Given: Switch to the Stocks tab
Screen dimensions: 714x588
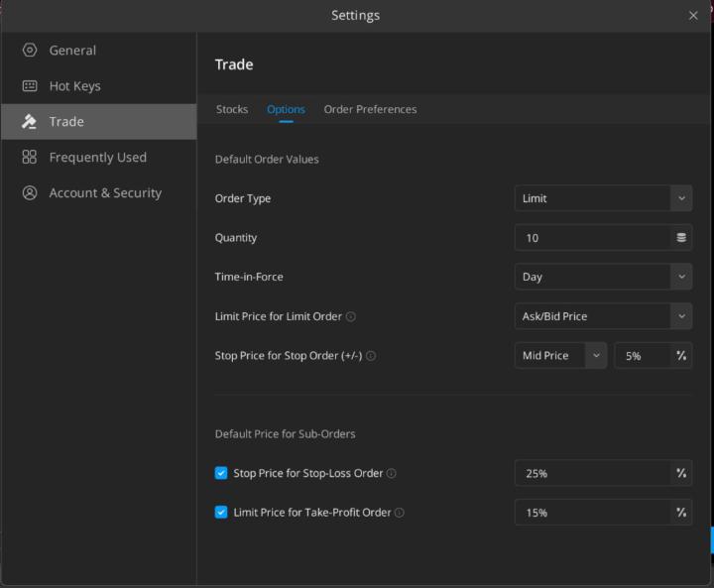Looking at the screenshot, I should pyautogui.click(x=232, y=109).
